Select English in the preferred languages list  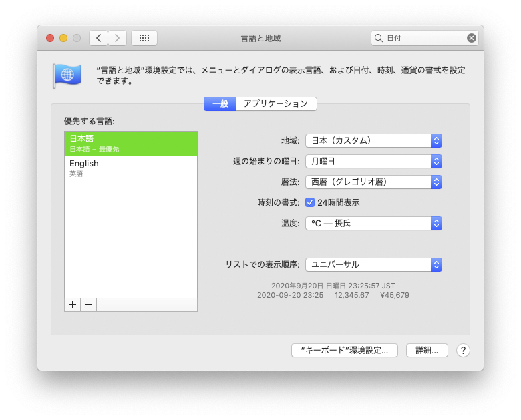[x=131, y=168]
